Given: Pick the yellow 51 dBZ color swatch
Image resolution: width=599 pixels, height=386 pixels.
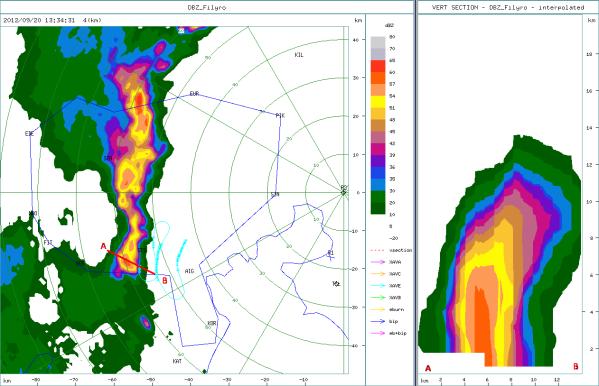Looking at the screenshot, I should 378,102.
